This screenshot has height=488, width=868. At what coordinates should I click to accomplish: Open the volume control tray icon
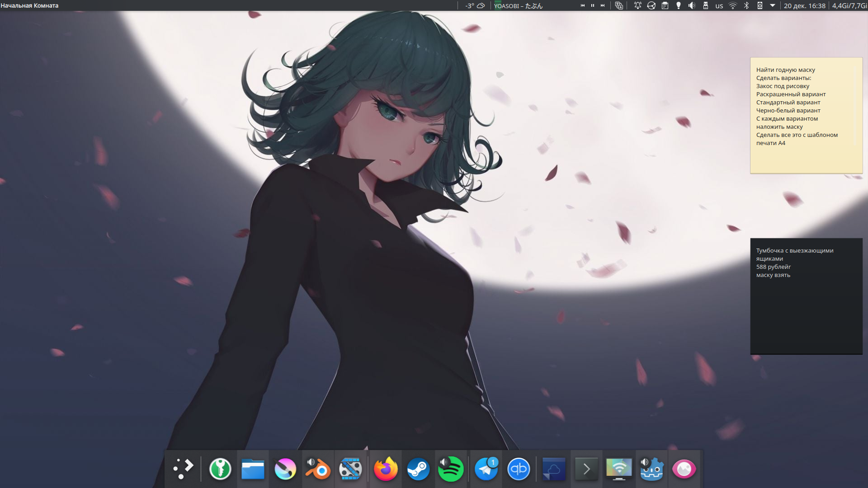[x=692, y=5]
